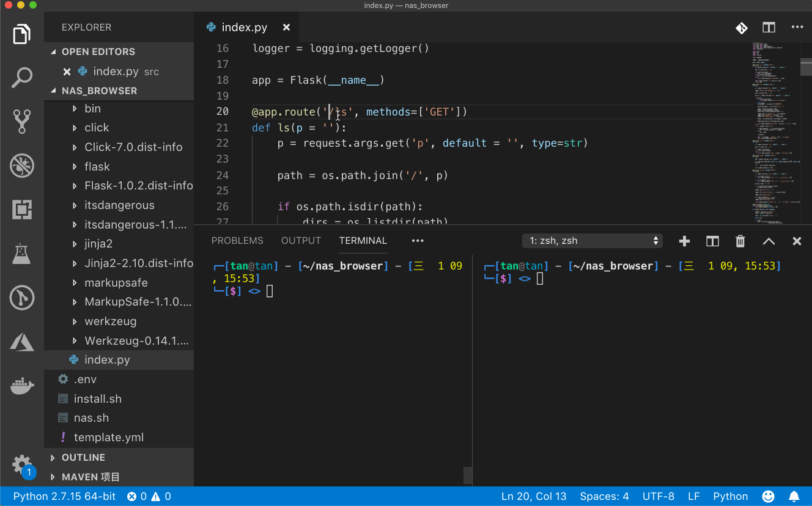
Task: Split the terminal pane
Action: click(712, 241)
